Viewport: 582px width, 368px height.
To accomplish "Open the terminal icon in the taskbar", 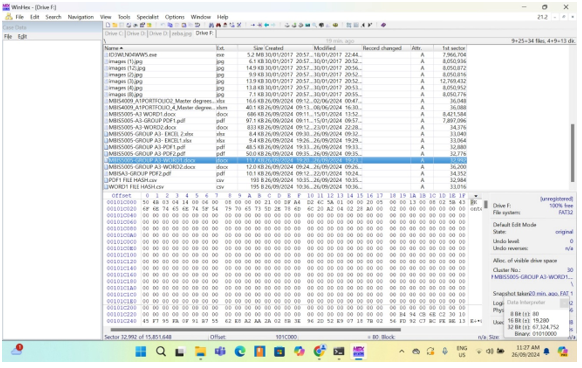I will pyautogui.click(x=339, y=351).
